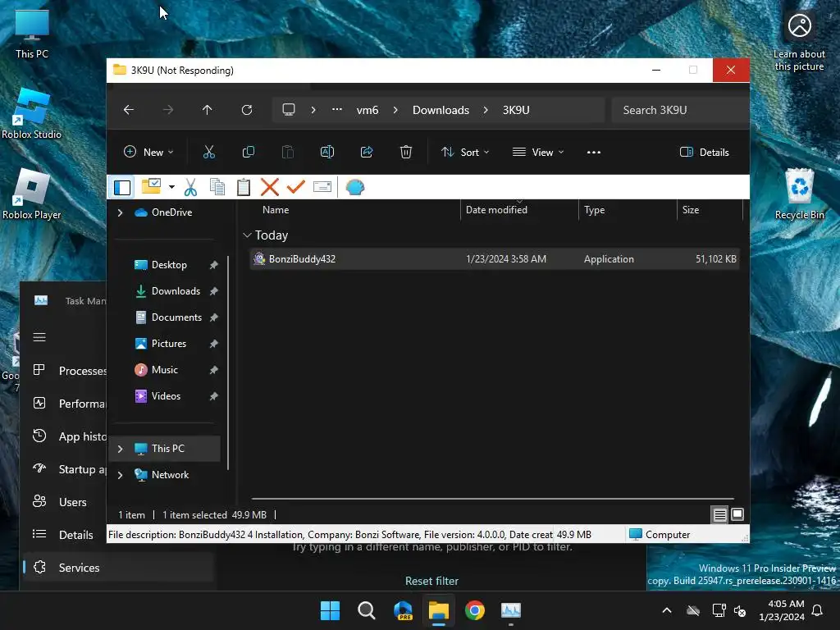Cut using the command bar scissors
Image resolution: width=840 pixels, height=630 pixels.
209,152
